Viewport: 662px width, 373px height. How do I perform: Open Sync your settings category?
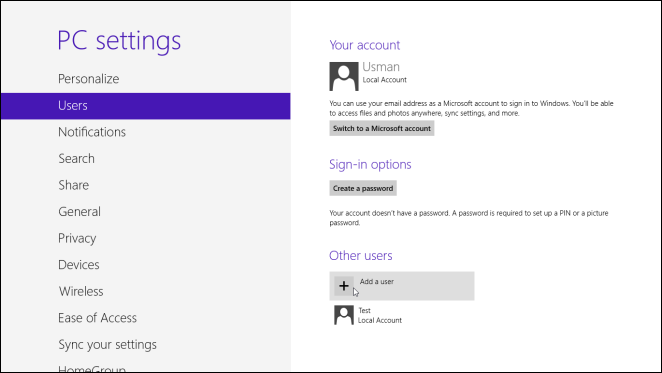click(x=107, y=345)
